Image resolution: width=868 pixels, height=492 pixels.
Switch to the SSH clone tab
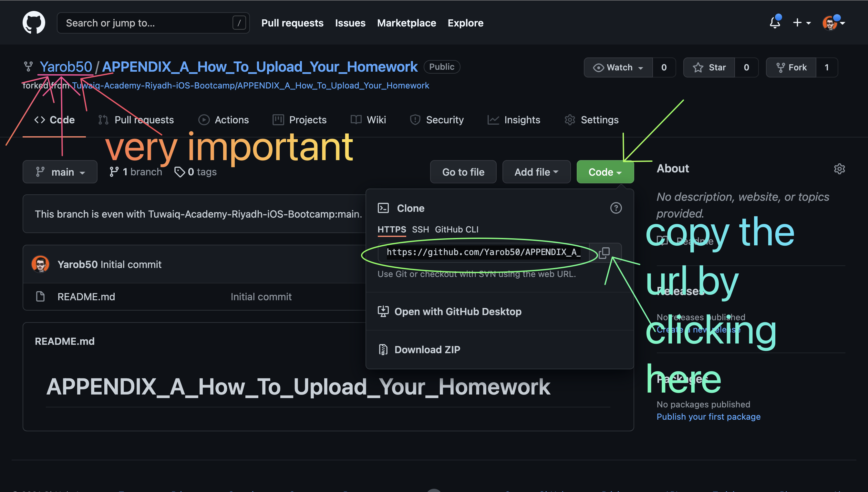(420, 230)
